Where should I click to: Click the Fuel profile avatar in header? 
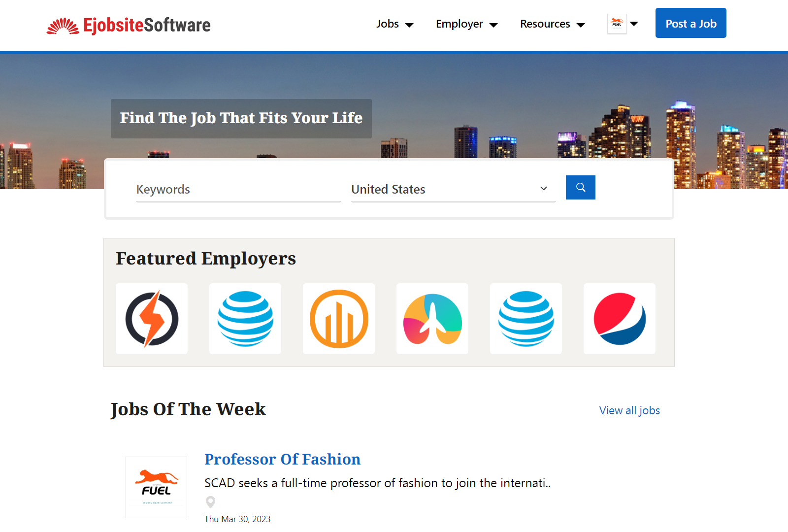click(x=617, y=24)
